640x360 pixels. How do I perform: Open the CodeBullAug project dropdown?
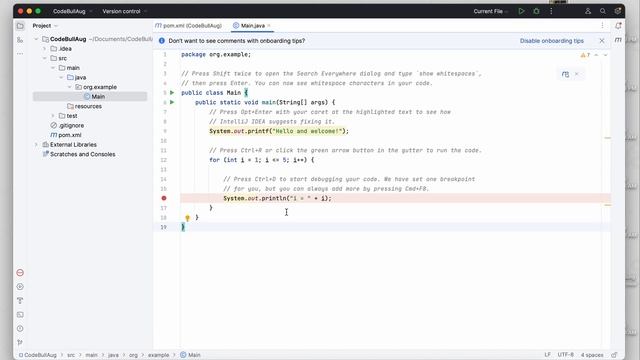coord(72,11)
